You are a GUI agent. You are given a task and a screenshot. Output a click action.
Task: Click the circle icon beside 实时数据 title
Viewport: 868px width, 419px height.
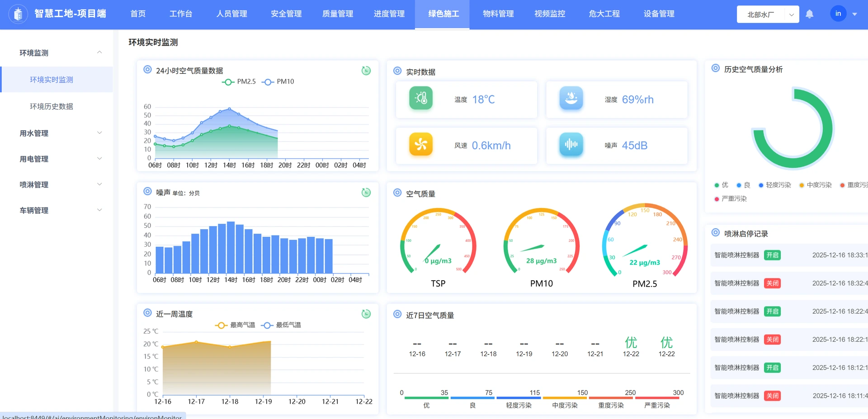(397, 71)
